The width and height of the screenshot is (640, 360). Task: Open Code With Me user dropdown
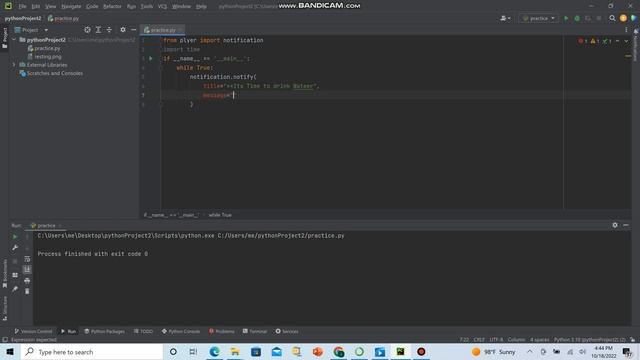[x=505, y=18]
